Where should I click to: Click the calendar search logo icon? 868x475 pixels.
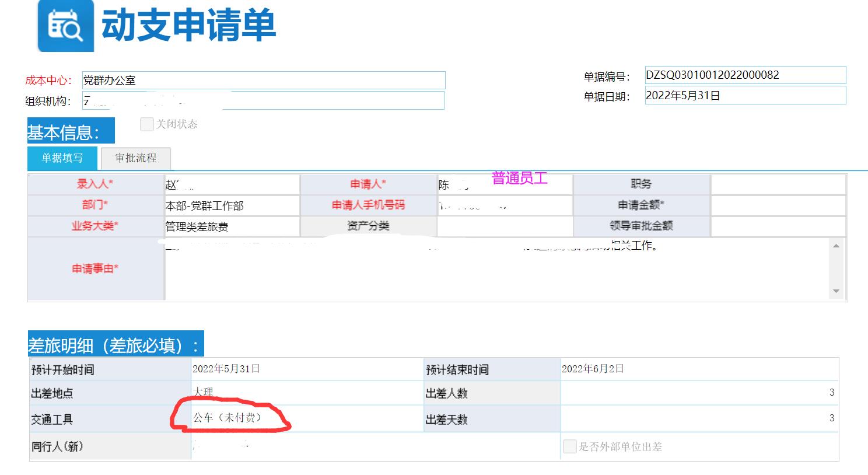pyautogui.click(x=66, y=26)
